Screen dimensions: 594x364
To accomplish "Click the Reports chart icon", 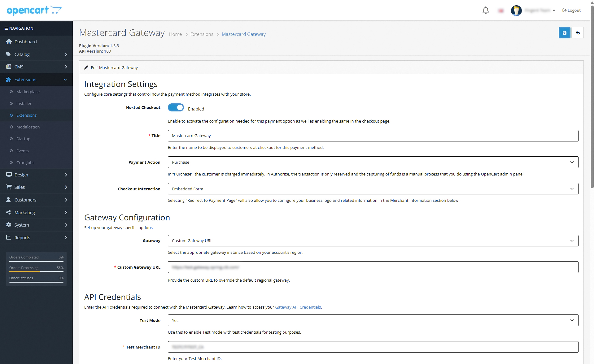I will 9,237.
